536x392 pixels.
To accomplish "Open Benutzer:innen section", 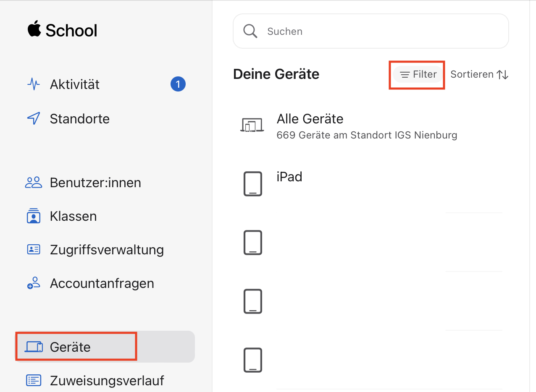I will tap(95, 183).
